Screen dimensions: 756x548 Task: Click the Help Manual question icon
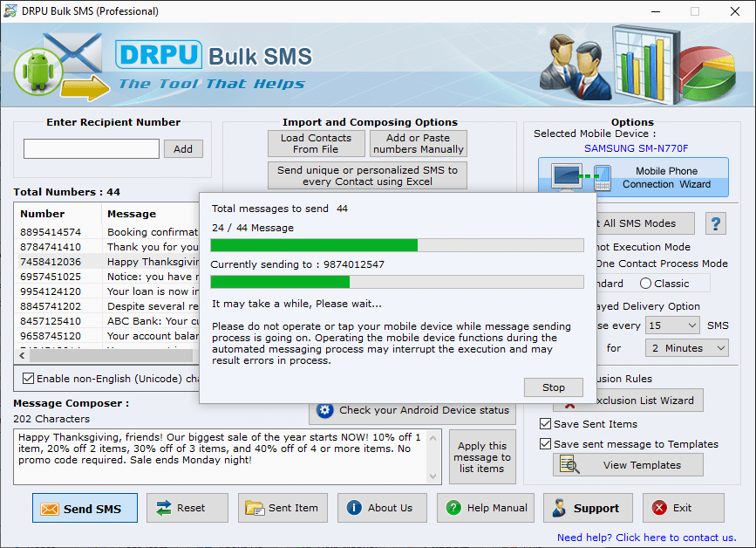click(453, 508)
